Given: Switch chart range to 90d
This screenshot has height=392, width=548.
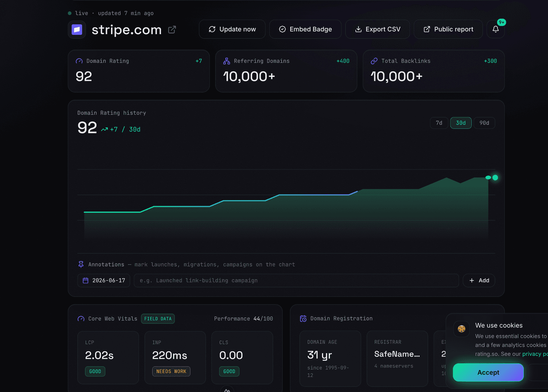Looking at the screenshot, I should tap(484, 123).
